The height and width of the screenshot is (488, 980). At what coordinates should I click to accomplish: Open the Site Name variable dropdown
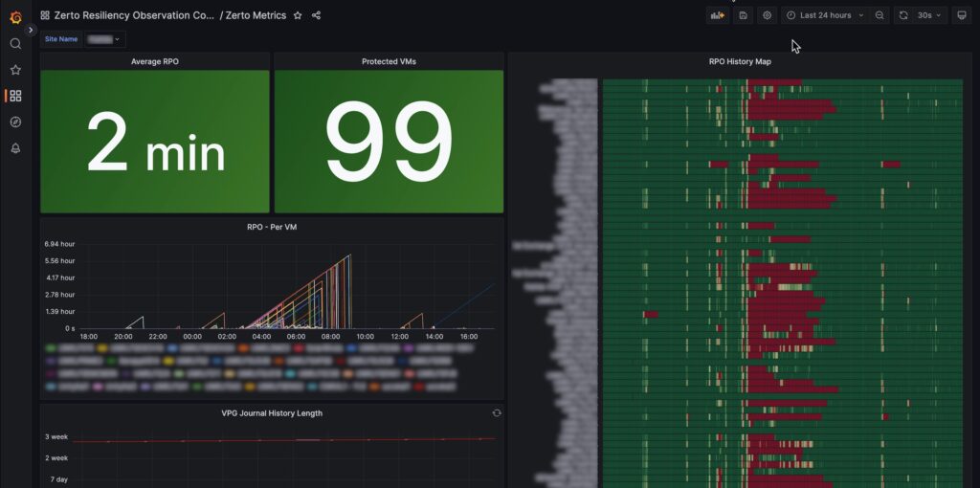click(x=103, y=39)
